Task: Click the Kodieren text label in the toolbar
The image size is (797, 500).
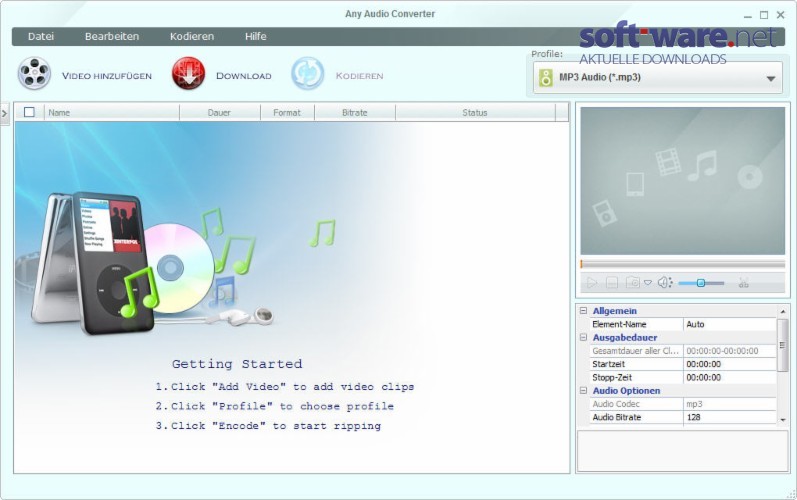Action: pos(359,76)
